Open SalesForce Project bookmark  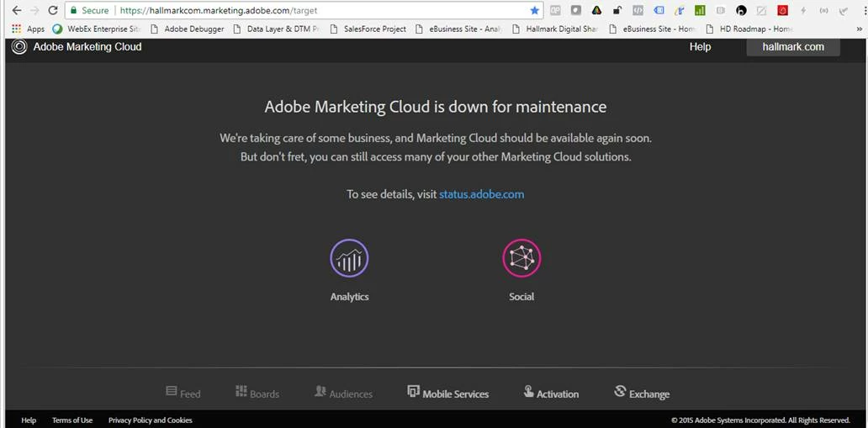(368, 29)
